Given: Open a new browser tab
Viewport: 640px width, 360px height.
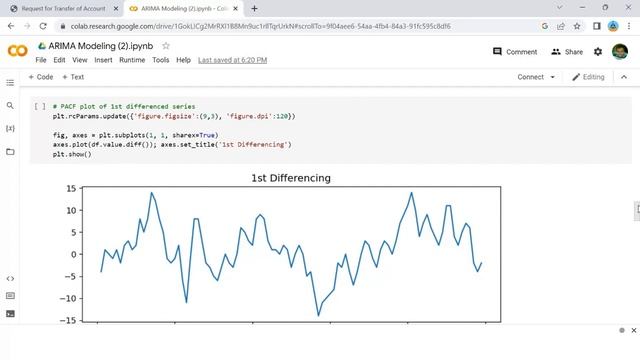Looking at the screenshot, I should tap(254, 8).
